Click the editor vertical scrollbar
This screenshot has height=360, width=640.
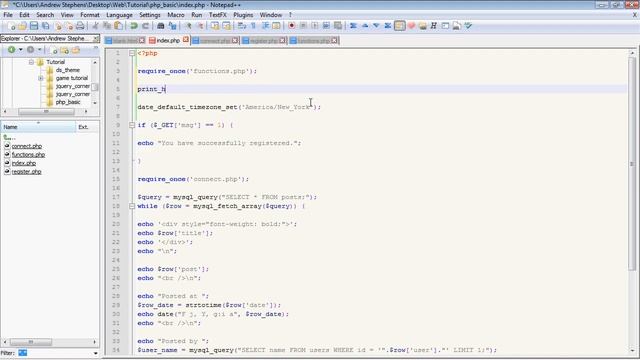click(x=632, y=202)
